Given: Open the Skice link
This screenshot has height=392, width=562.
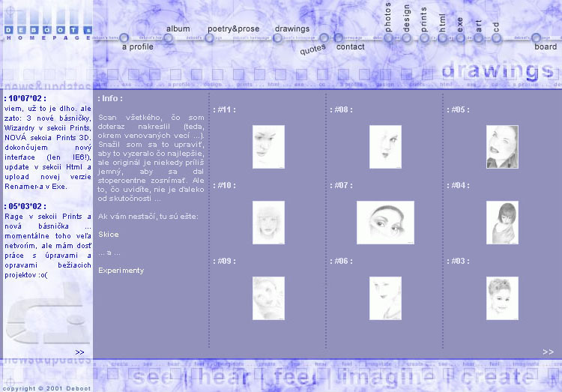Looking at the screenshot, I should coord(109,235).
